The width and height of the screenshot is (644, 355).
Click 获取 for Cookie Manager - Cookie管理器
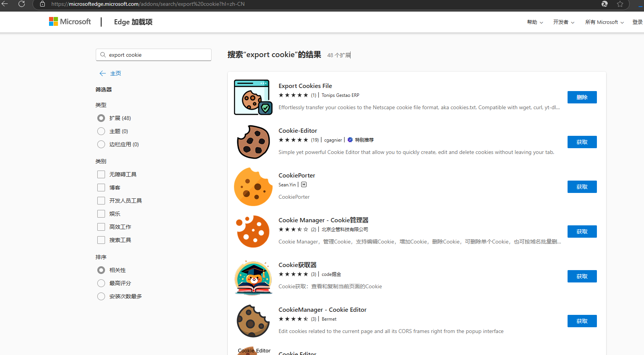pyautogui.click(x=582, y=232)
